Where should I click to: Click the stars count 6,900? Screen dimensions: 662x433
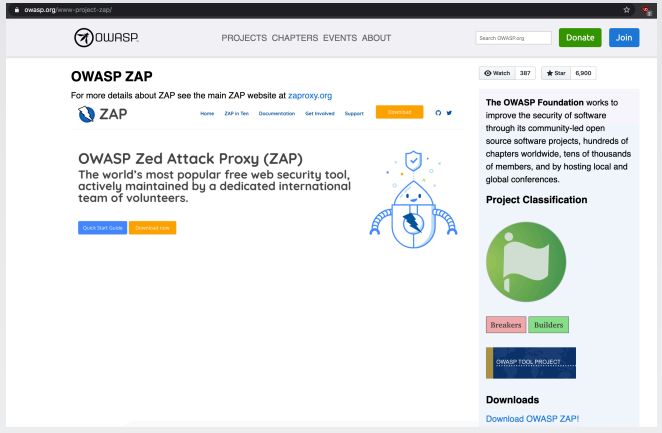[x=583, y=73]
